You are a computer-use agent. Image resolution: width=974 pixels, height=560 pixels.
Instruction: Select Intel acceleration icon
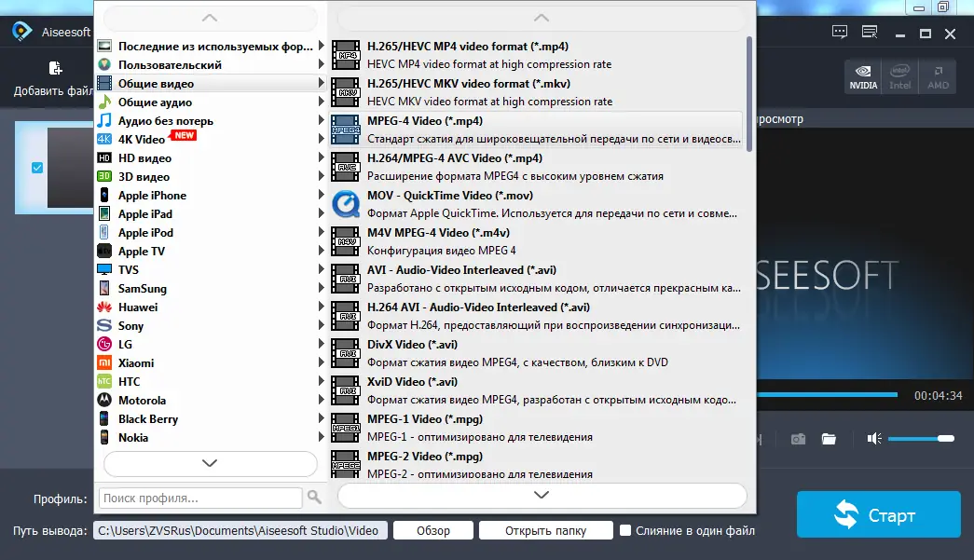[899, 77]
